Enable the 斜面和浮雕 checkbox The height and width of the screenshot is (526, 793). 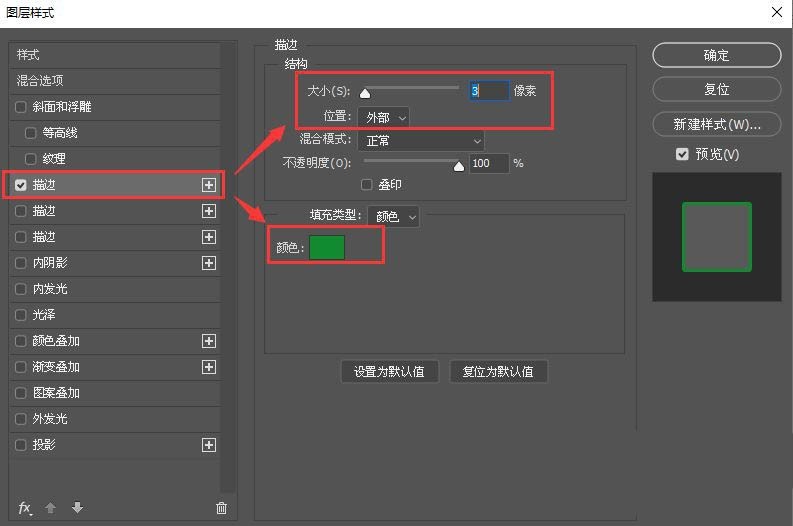pyautogui.click(x=22, y=107)
